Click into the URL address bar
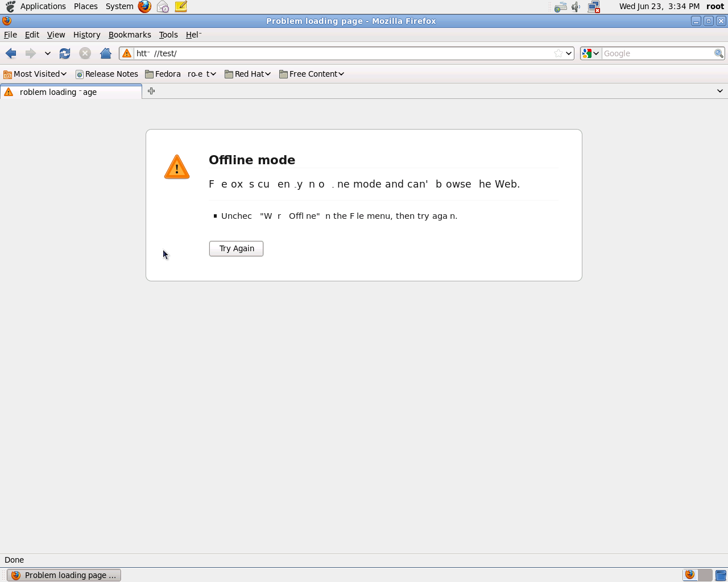This screenshot has width=728, height=582. (x=341, y=53)
